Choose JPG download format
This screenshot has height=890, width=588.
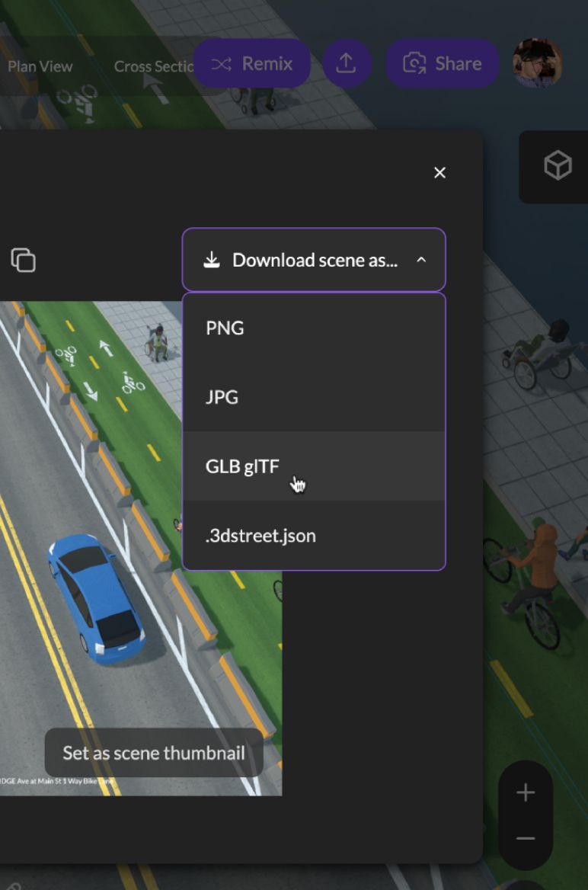click(314, 397)
